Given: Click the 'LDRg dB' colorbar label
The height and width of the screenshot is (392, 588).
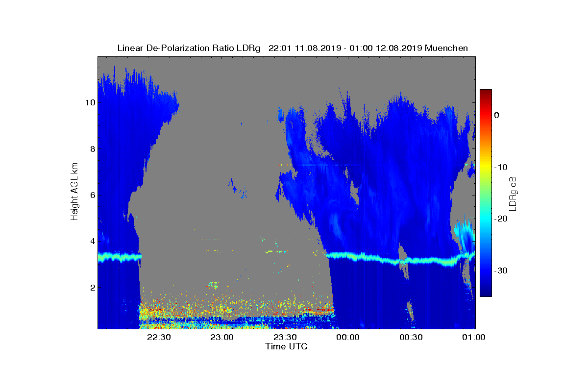Looking at the screenshot, I should pos(513,193).
